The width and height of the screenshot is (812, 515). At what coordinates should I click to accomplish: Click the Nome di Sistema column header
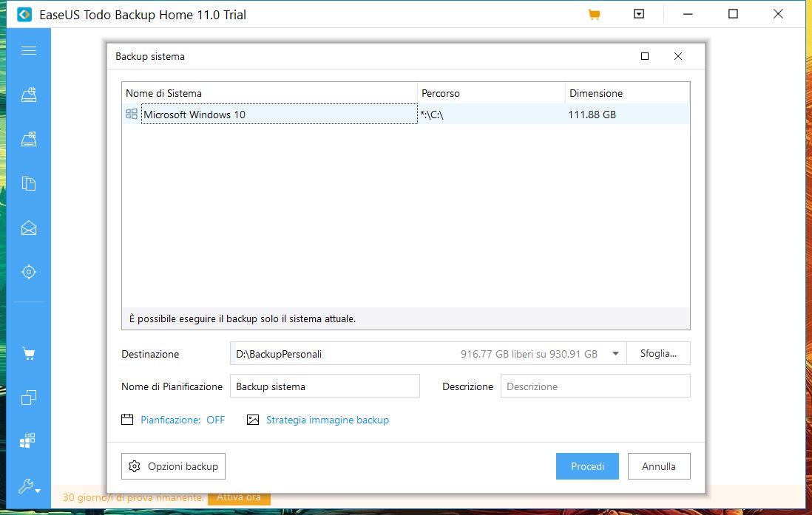click(269, 93)
